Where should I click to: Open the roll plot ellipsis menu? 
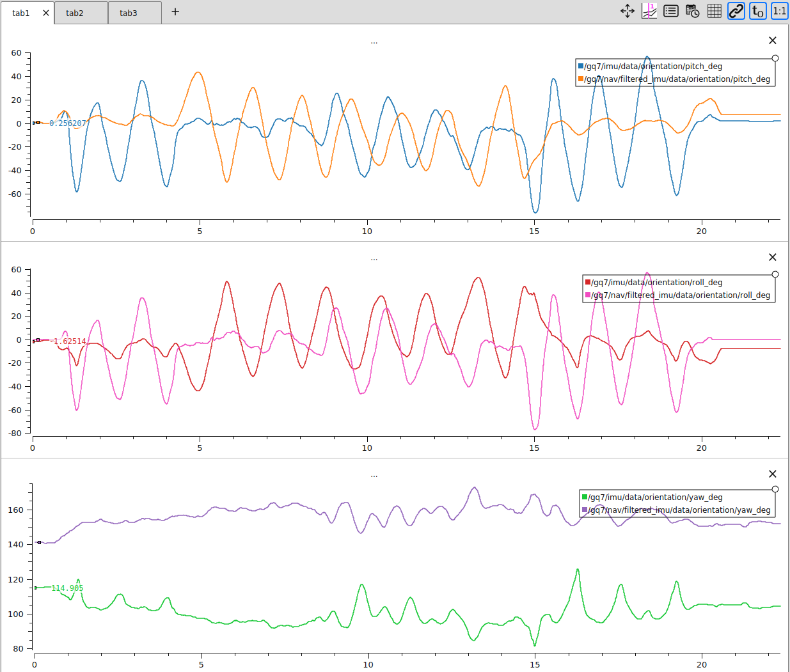pos(374,258)
